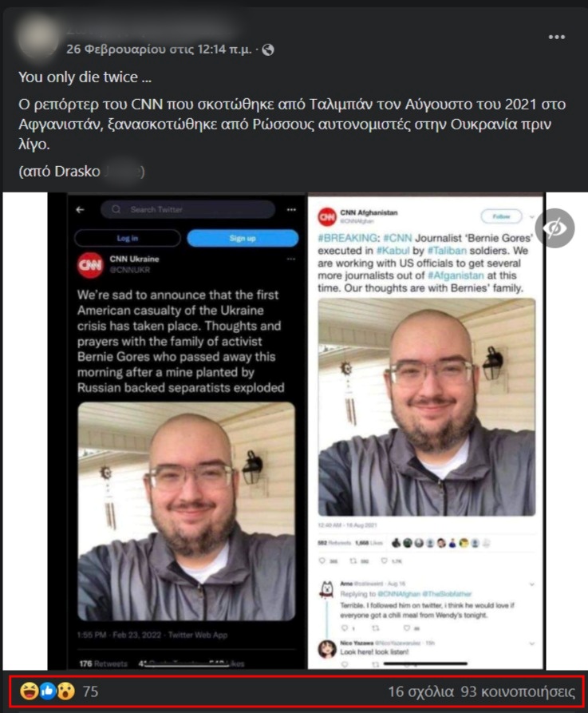Image resolution: width=588 pixels, height=713 pixels.
Task: Click the back arrow in Twitter screenshot
Action: pyautogui.click(x=80, y=210)
